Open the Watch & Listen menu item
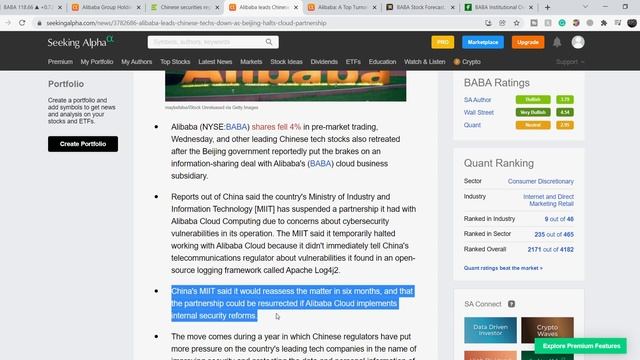Screen dimensions: 640x360 424,62
